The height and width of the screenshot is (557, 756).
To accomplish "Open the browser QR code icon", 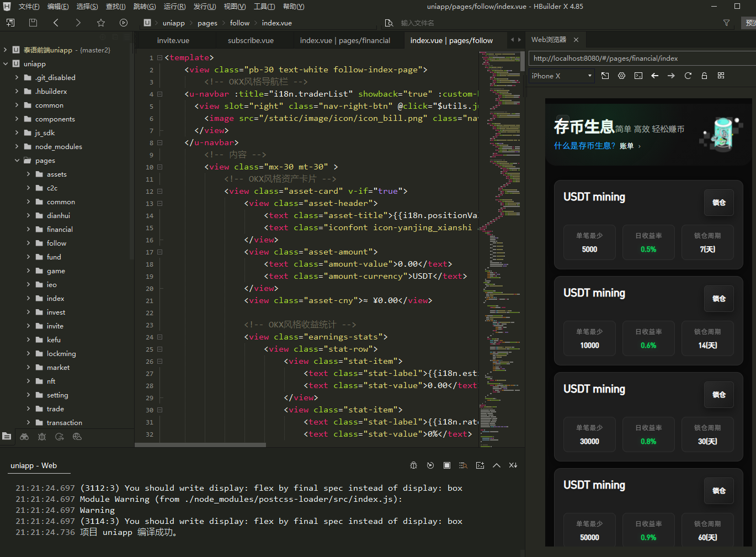I will click(x=721, y=76).
